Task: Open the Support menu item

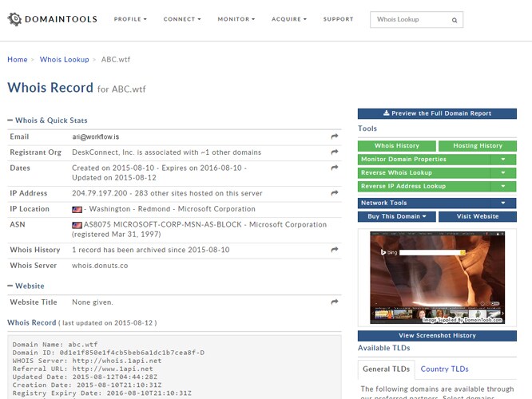Action: [x=339, y=19]
